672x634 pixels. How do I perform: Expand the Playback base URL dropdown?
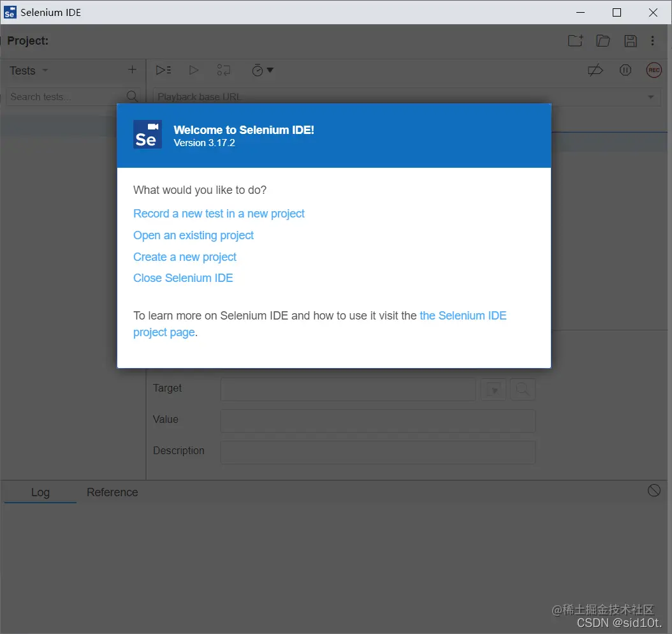pos(651,97)
